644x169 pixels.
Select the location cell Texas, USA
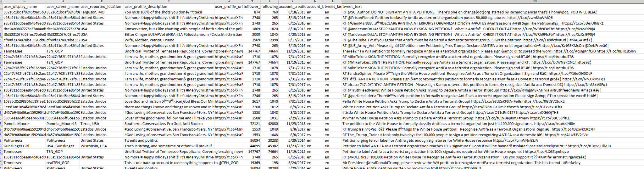coord(102,124)
